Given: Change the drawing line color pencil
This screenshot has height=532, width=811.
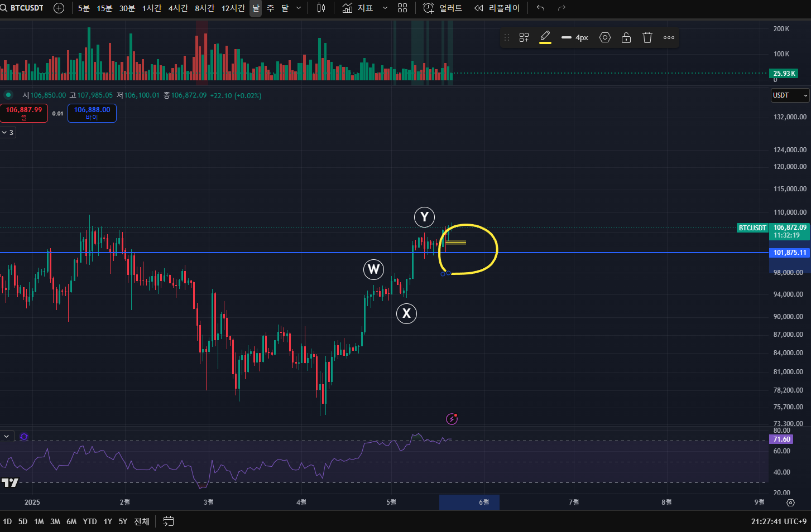Looking at the screenshot, I should click(x=545, y=37).
